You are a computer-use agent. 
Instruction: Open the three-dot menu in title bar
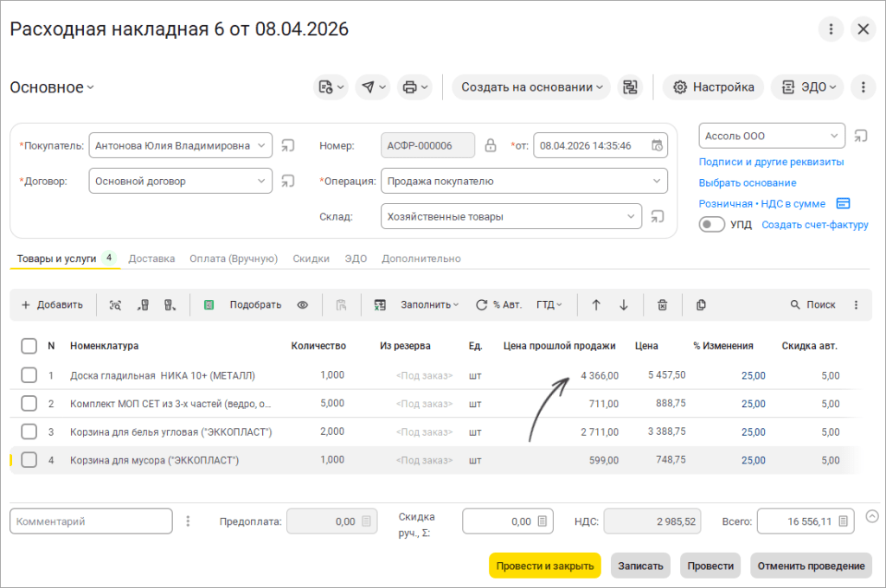(x=831, y=29)
